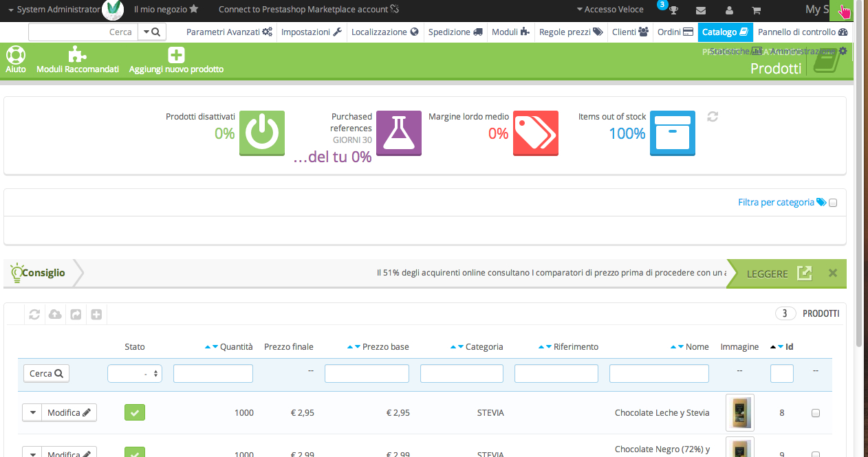This screenshot has width=868, height=457.
Task: Open Stato filter dropdown
Action: 135,373
